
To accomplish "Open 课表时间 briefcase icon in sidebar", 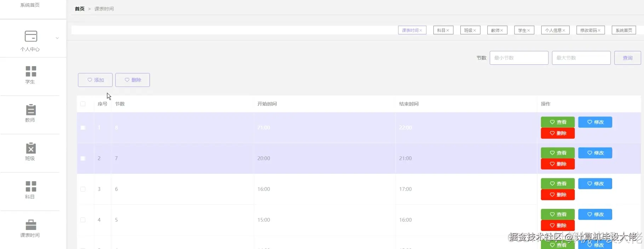I will pos(31,225).
